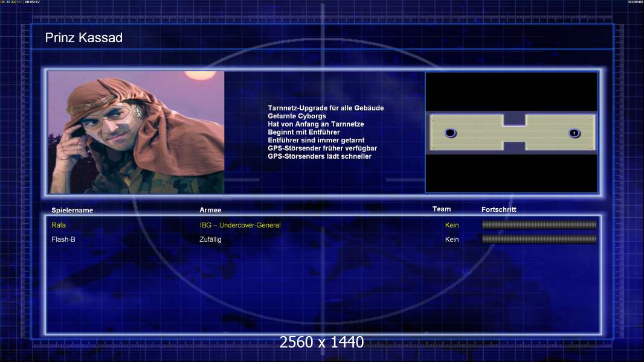Screen dimensions: 644x362
Task: Select the empty start position on the map's left side
Action: pos(450,133)
